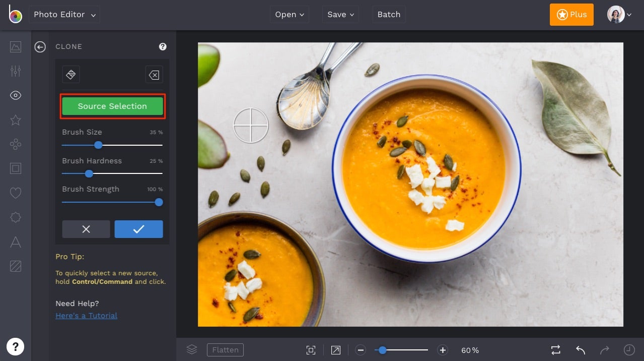Click the Brush Strength 100 % value
This screenshot has height=361, width=644.
pyautogui.click(x=155, y=190)
